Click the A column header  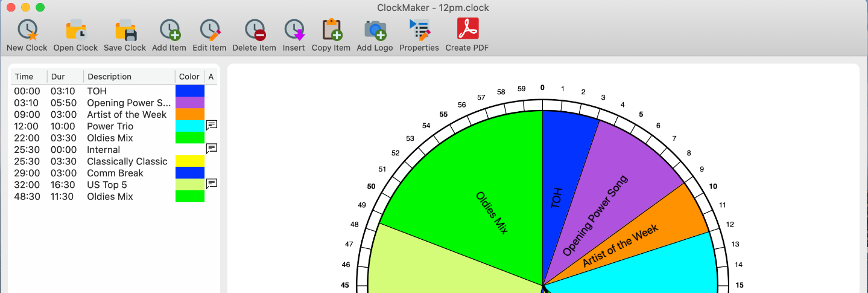211,77
